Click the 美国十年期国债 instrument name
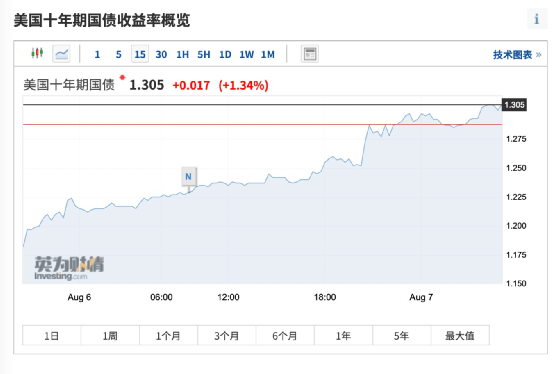 pos(69,85)
